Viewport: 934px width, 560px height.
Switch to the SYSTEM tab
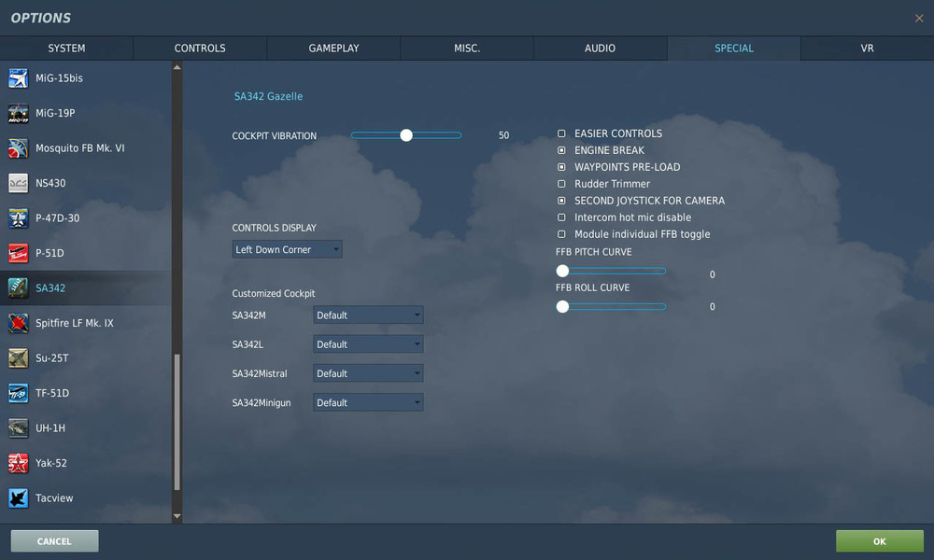click(66, 49)
